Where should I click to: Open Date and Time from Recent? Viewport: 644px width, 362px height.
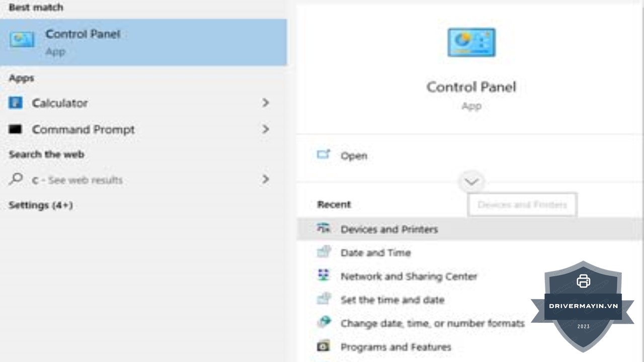375,252
